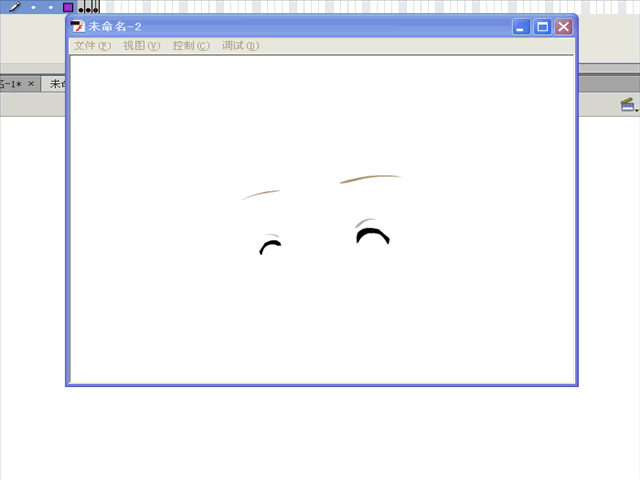Switch to the partially hidden 未 document tab
640x480 pixels.
pos(56,84)
